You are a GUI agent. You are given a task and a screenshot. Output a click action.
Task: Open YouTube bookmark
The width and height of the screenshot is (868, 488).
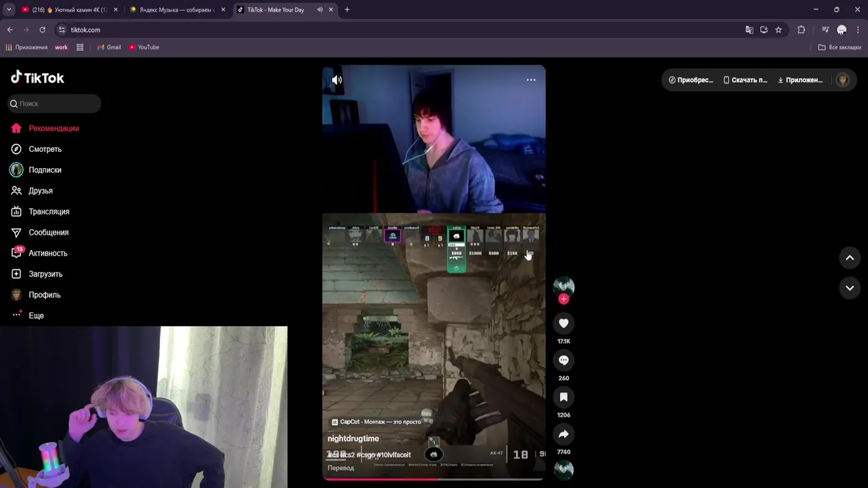point(144,47)
